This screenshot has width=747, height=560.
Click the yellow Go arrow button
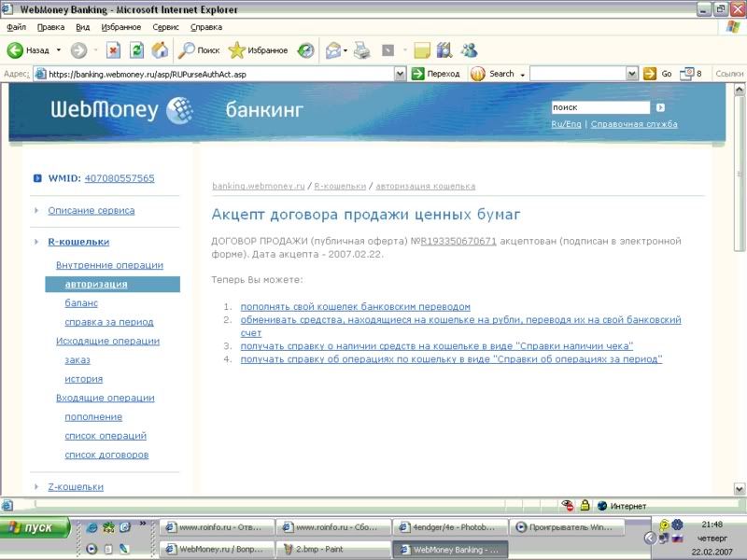(x=649, y=74)
